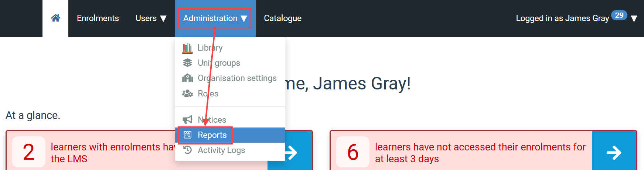Screen dimensions: 644x170
Task: Click the Library books icon
Action: click(x=187, y=48)
